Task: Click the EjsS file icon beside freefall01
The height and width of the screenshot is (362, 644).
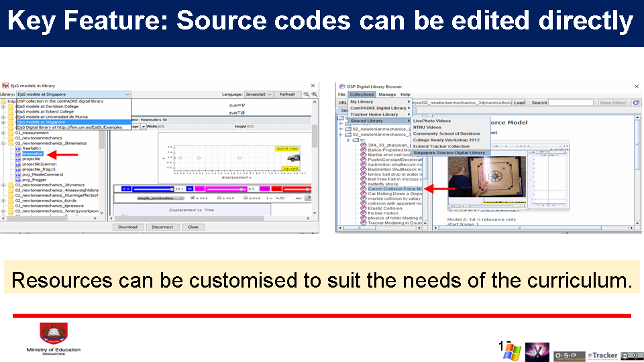Action: (18, 149)
